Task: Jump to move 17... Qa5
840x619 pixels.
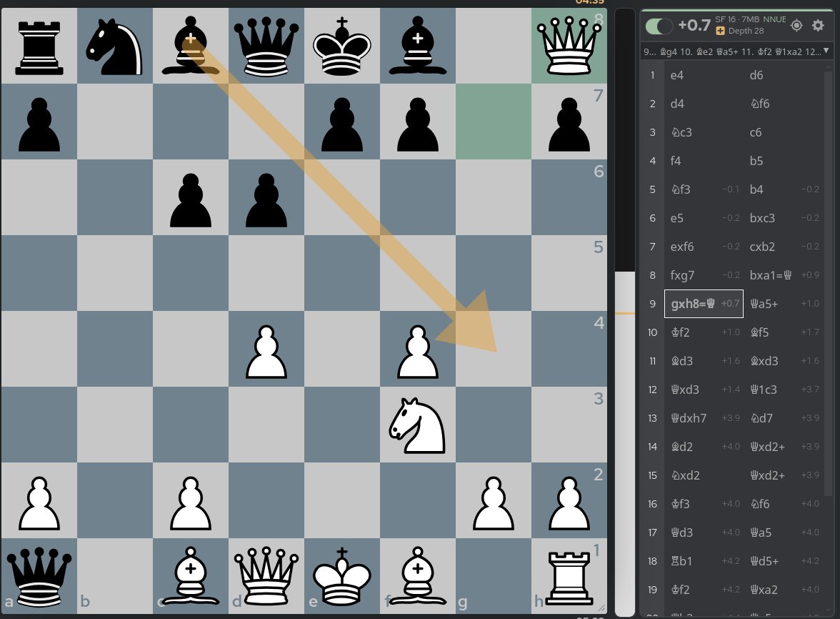Action: 783,533
